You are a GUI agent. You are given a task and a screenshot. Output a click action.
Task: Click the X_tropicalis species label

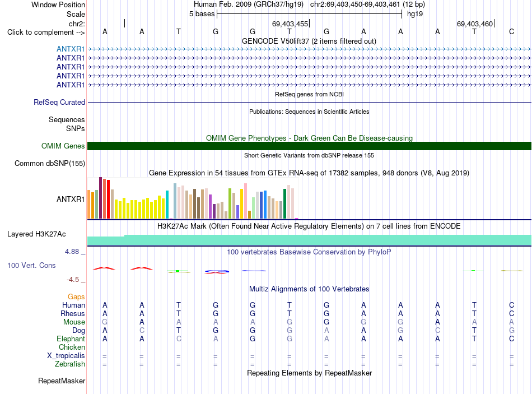(66, 356)
